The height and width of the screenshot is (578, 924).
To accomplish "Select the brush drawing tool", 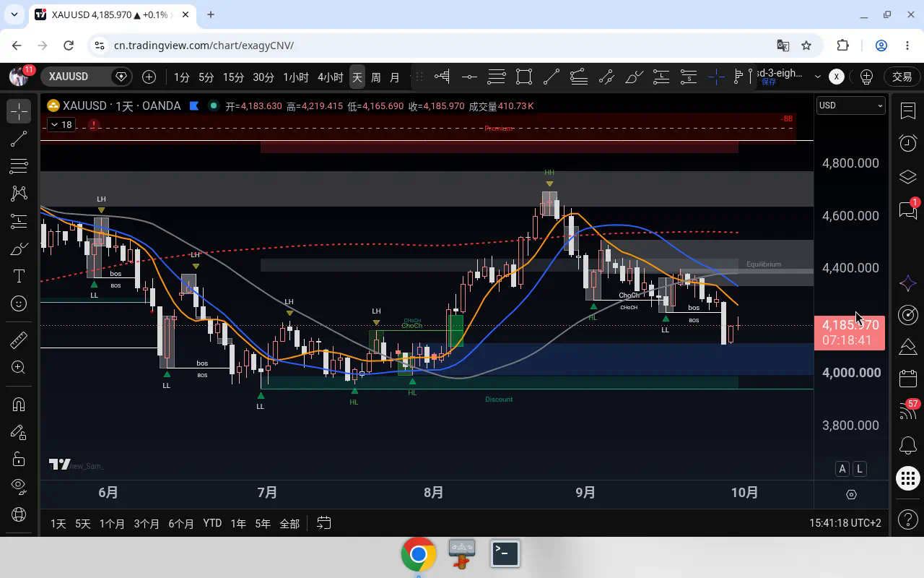I will pyautogui.click(x=19, y=249).
